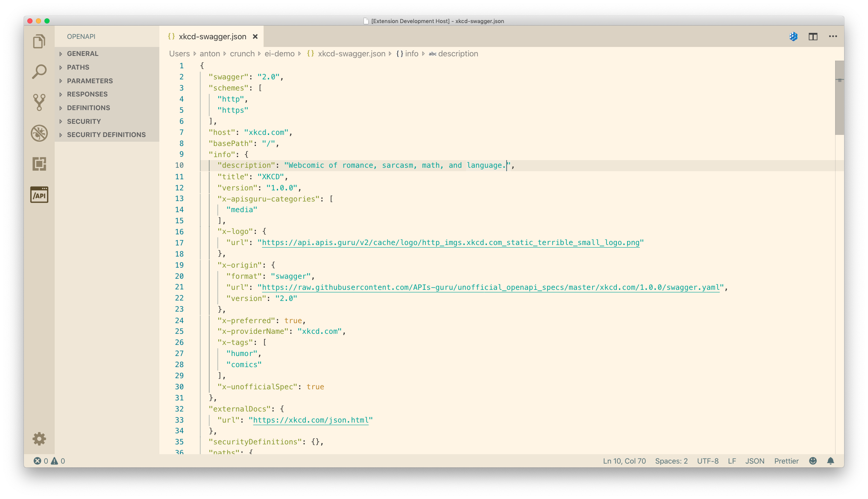Click the info breadcrumb item

click(x=411, y=54)
